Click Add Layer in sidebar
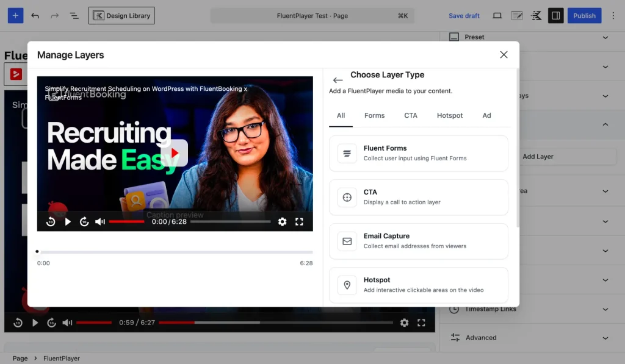The height and width of the screenshot is (364, 625). 538,157
